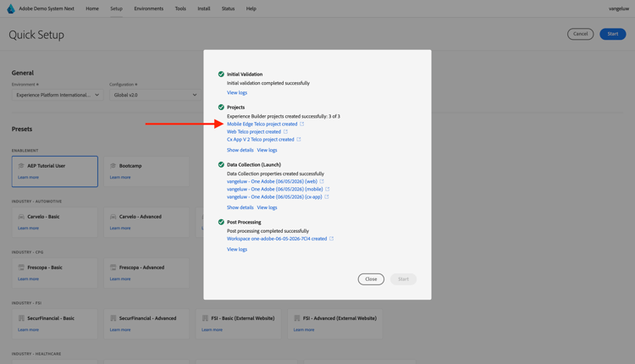The width and height of the screenshot is (635, 364).
Task: Click the FSI - Basic (External Website) icon
Action: pyautogui.click(x=205, y=318)
